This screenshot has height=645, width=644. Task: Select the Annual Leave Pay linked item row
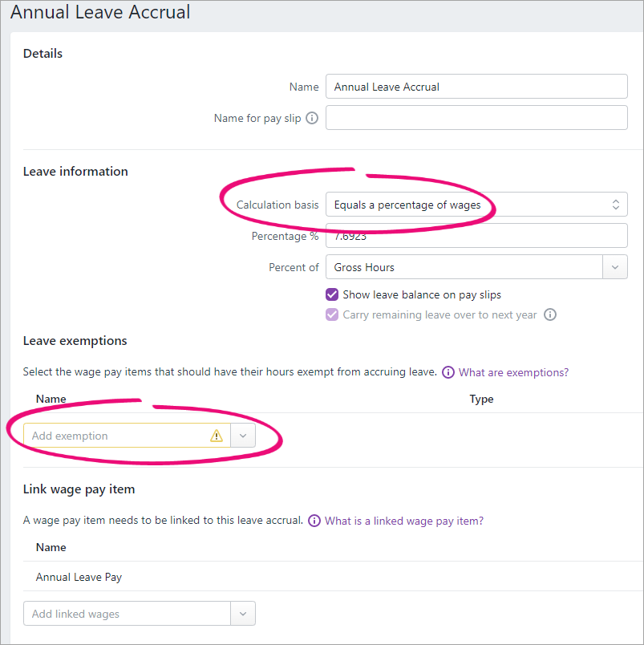point(333,577)
